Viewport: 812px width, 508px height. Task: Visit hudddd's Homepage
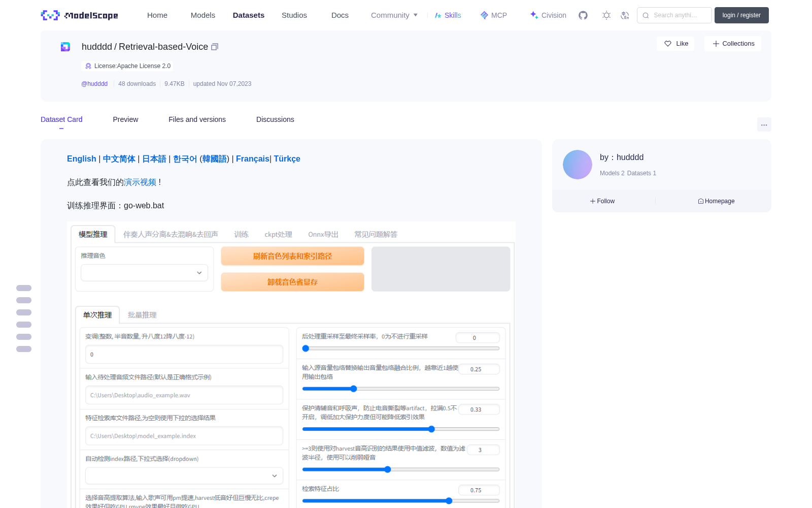point(716,201)
